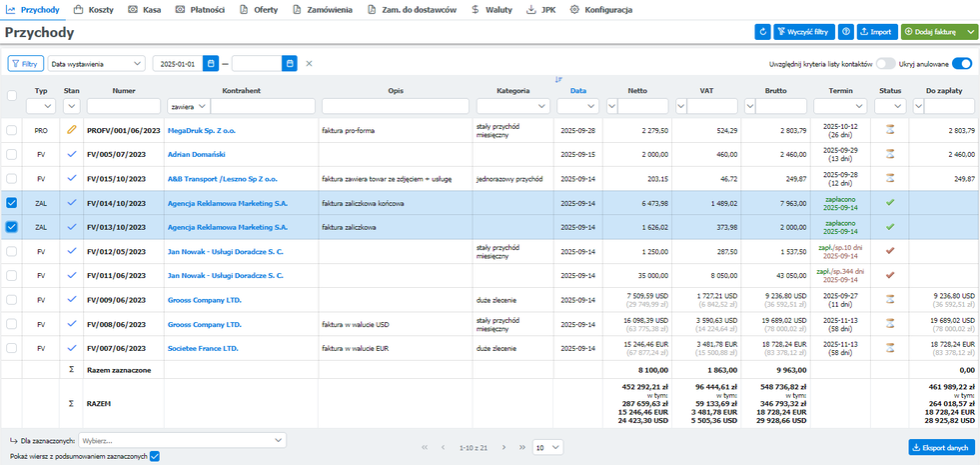Click the Eksport danych button

tap(941, 448)
